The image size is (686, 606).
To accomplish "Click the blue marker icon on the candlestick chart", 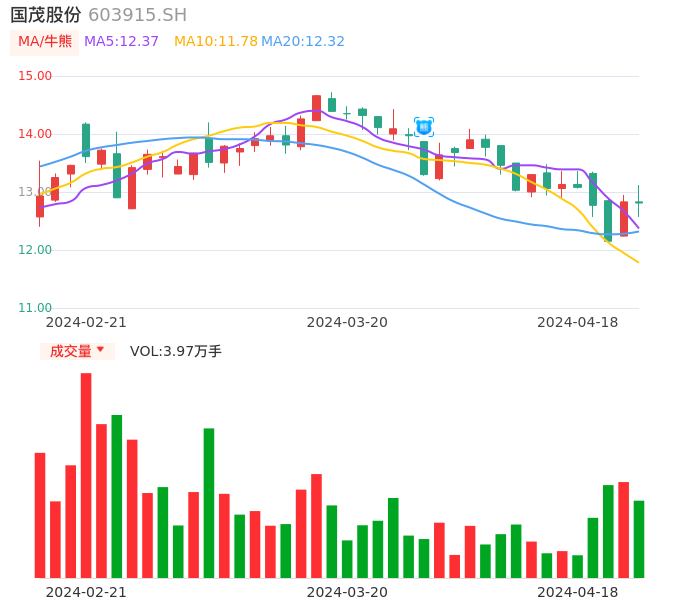I will pos(424,127).
